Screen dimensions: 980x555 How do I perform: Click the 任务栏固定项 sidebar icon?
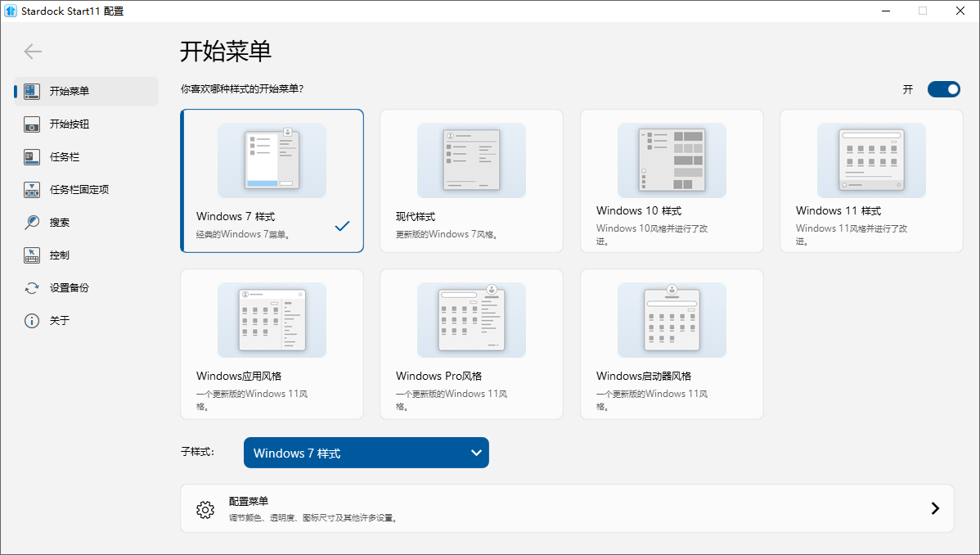coord(31,189)
